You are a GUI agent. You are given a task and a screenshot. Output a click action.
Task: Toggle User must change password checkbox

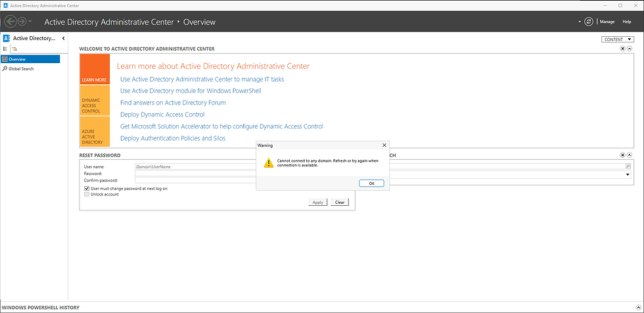[87, 188]
